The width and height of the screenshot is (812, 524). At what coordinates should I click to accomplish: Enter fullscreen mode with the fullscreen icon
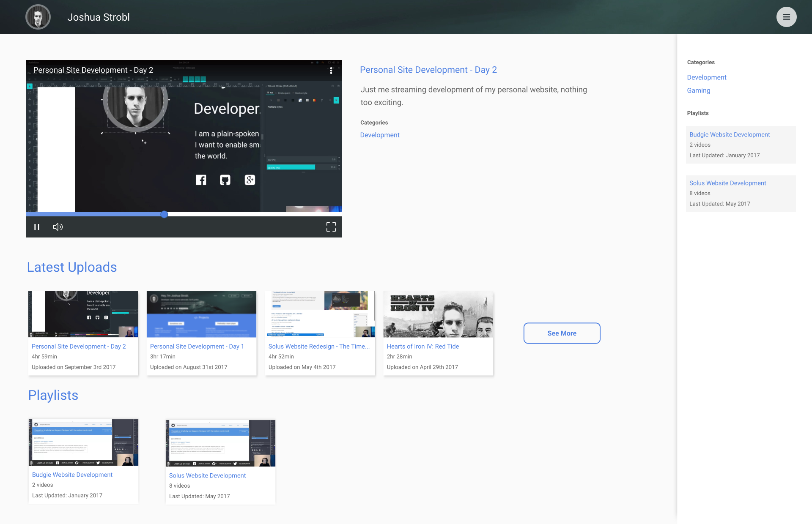tap(331, 227)
